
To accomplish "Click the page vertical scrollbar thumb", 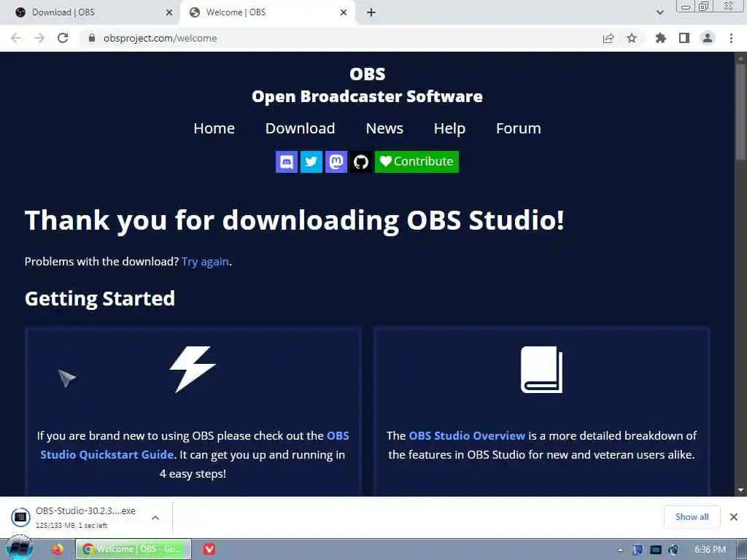I will tap(740, 112).
